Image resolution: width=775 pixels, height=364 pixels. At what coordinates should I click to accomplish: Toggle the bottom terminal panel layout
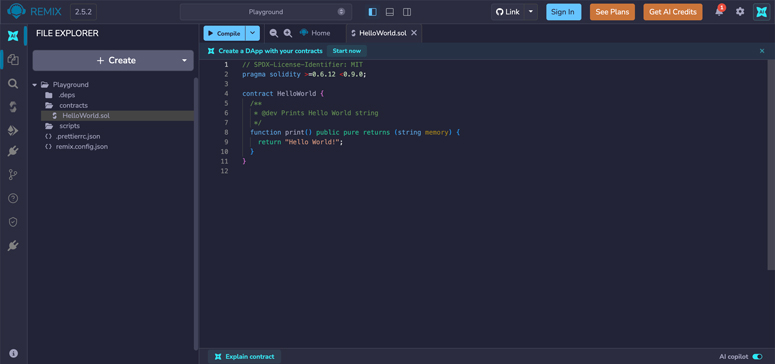[389, 12]
